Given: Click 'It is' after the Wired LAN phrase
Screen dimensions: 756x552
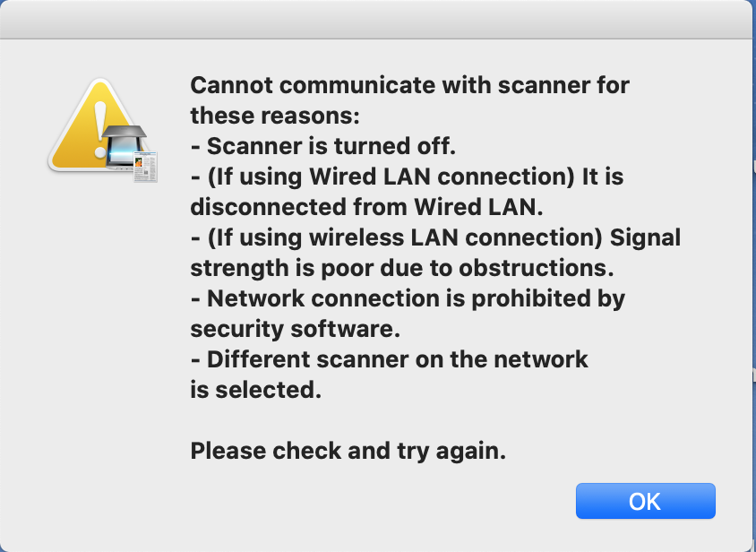Looking at the screenshot, I should click(x=603, y=177).
